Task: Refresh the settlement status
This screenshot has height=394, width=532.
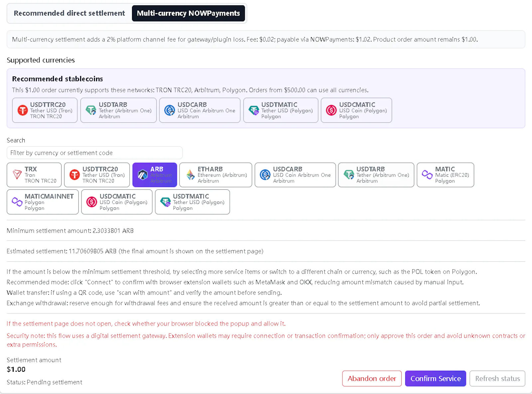Action: click(497, 378)
